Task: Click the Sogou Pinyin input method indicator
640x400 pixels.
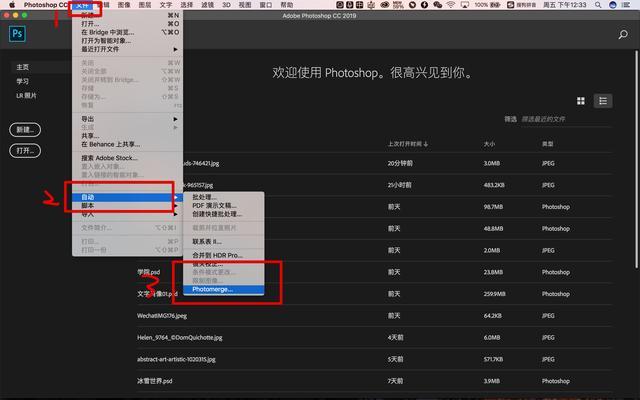Action: (522, 5)
